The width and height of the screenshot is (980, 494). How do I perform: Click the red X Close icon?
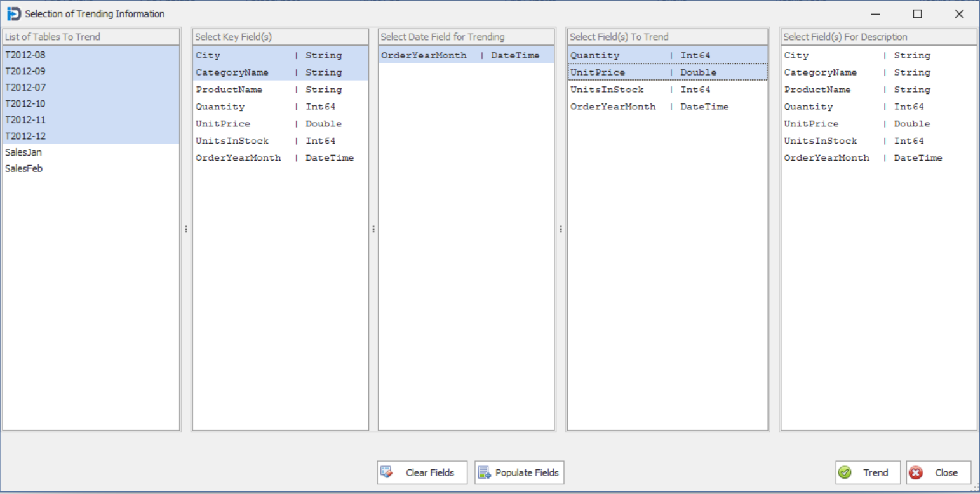pyautogui.click(x=916, y=472)
